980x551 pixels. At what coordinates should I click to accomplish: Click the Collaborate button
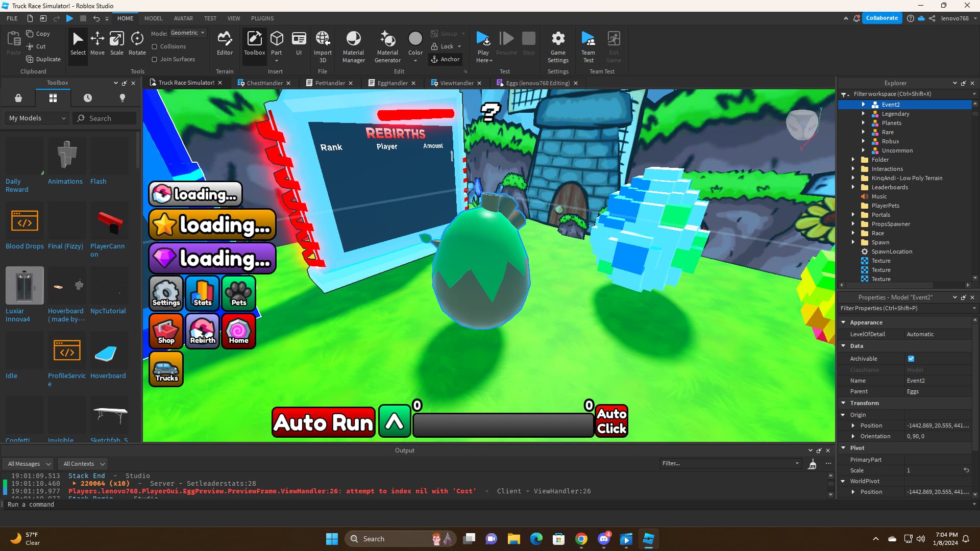(882, 18)
